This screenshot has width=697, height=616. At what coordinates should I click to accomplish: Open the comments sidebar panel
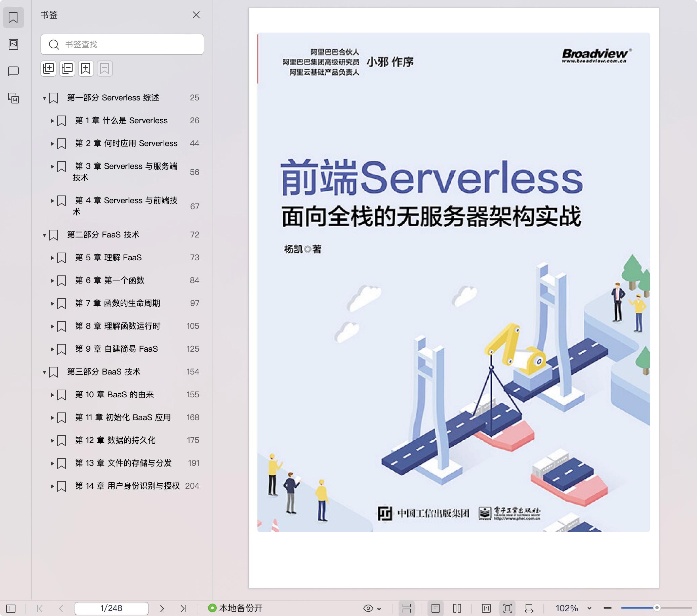click(x=13, y=71)
